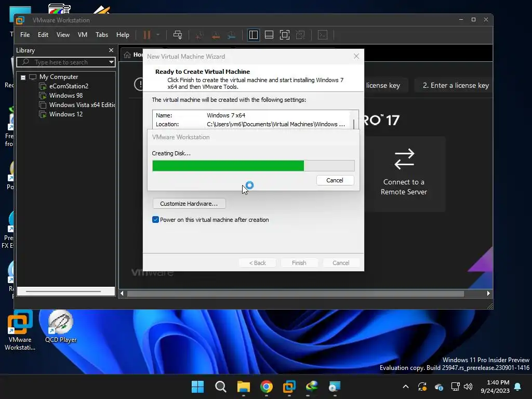Open the VM menu

83,35
